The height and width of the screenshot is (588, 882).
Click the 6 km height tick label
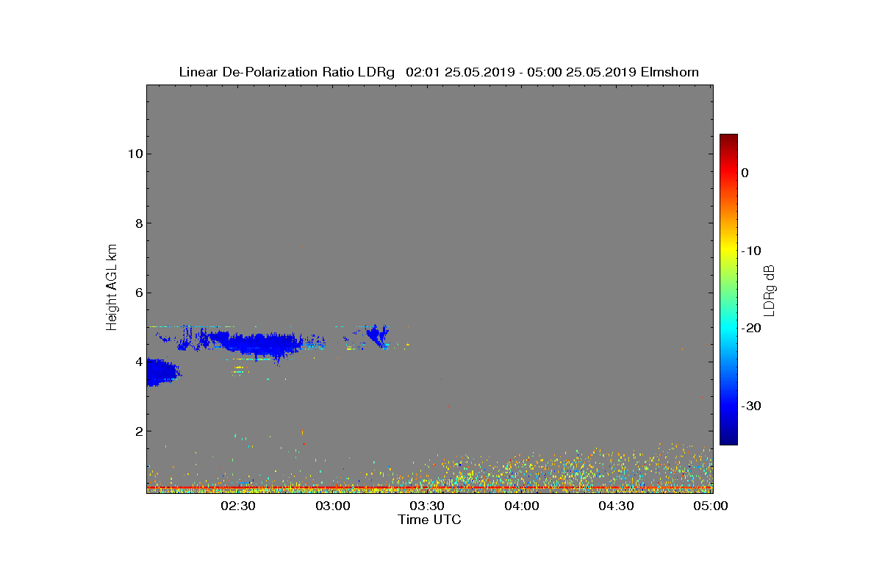click(x=137, y=293)
